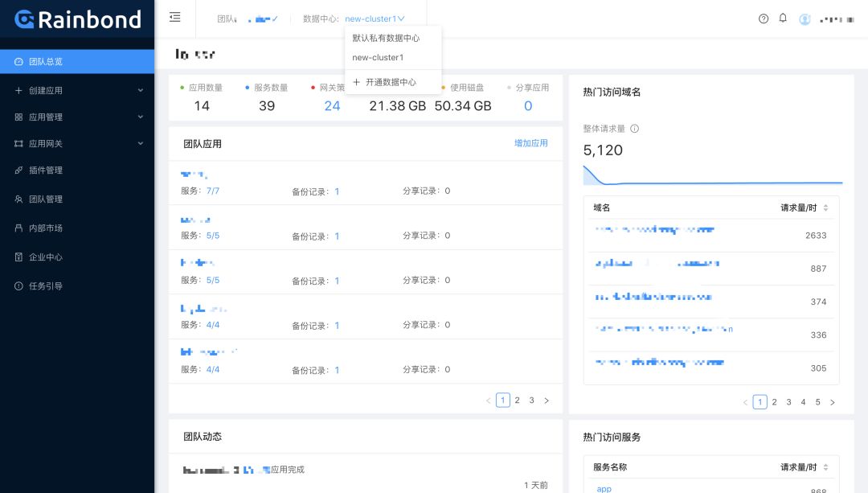Click the 服务数量 value 39

[267, 106]
